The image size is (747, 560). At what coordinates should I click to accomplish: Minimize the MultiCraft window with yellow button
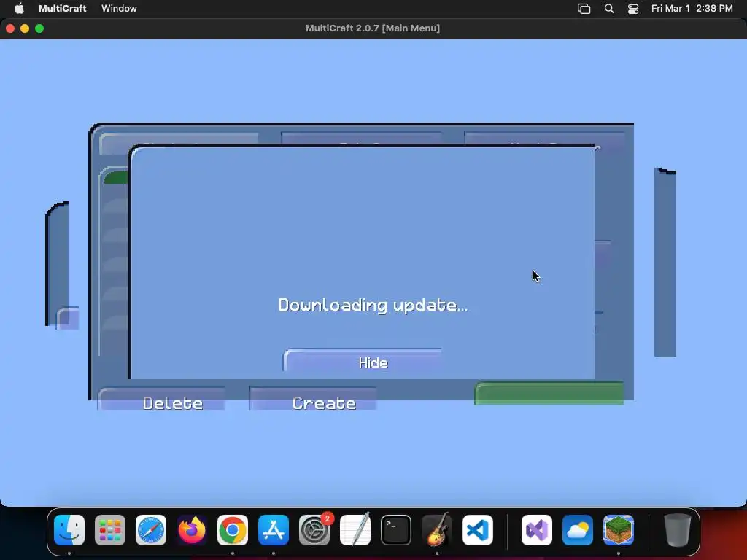coord(25,28)
